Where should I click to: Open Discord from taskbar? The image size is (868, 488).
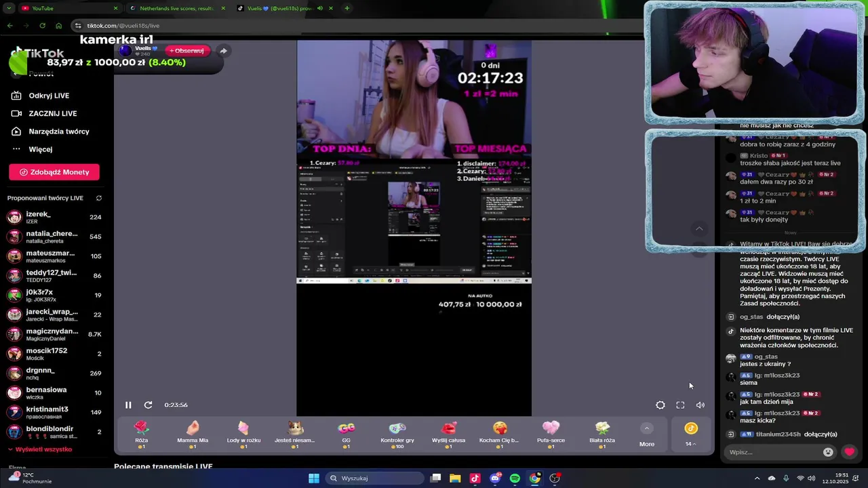[x=495, y=479]
